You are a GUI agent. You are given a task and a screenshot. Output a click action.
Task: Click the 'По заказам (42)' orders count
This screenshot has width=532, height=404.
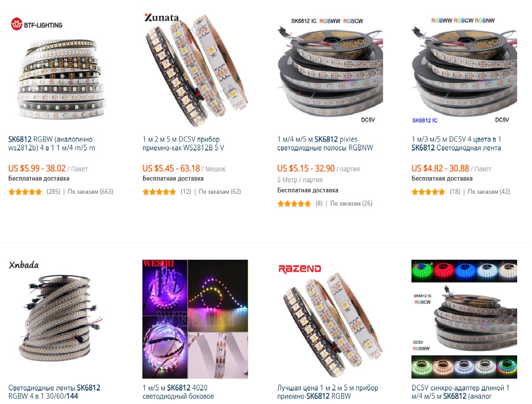click(489, 192)
